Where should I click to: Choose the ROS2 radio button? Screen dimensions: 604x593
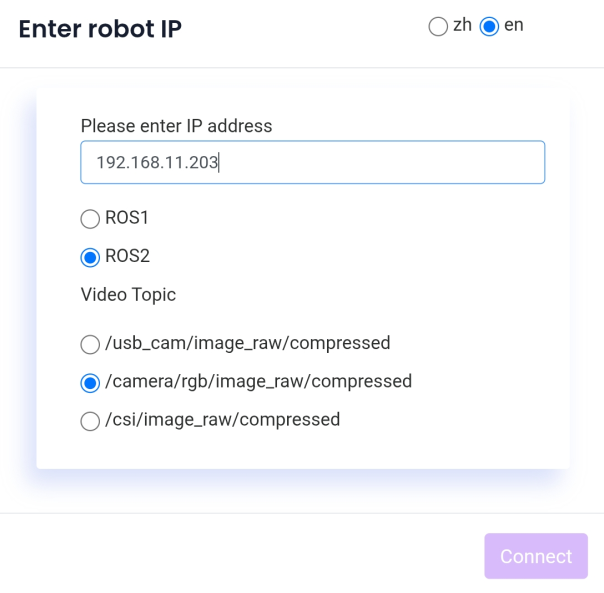click(x=90, y=257)
